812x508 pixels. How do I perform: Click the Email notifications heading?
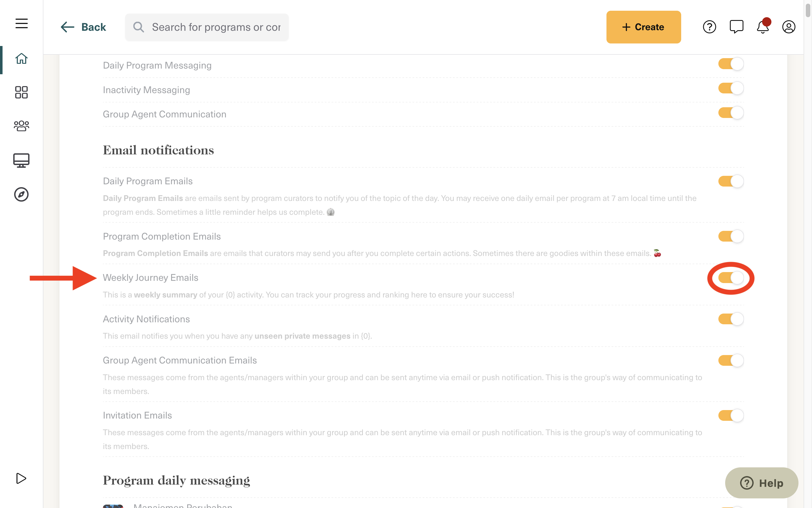pyautogui.click(x=158, y=150)
